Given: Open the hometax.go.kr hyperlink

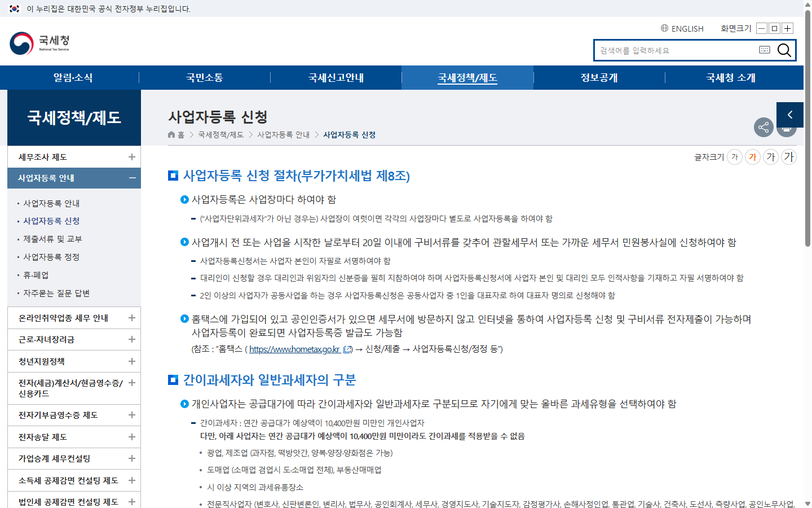Looking at the screenshot, I should click(x=294, y=349).
